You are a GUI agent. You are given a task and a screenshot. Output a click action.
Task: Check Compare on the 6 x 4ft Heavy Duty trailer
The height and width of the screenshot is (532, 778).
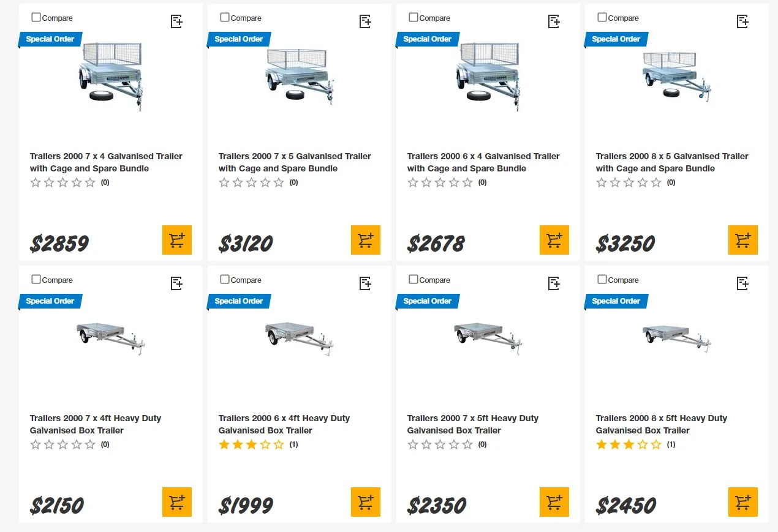(224, 279)
